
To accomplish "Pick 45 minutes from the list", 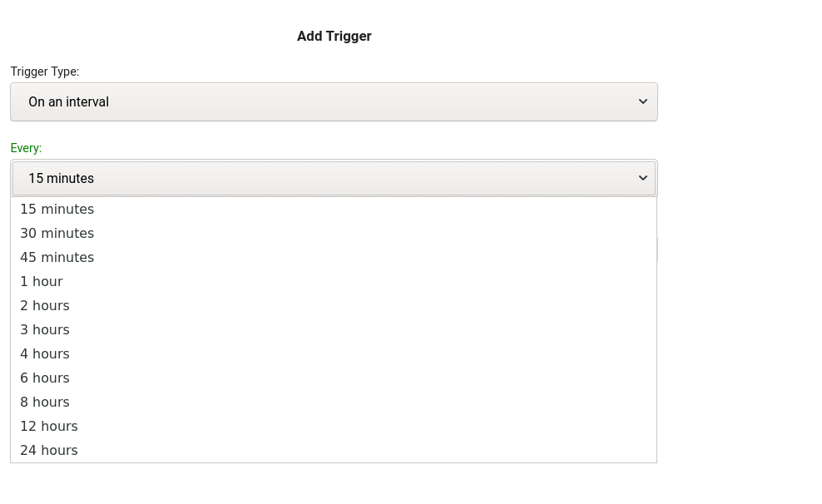I will 57,257.
